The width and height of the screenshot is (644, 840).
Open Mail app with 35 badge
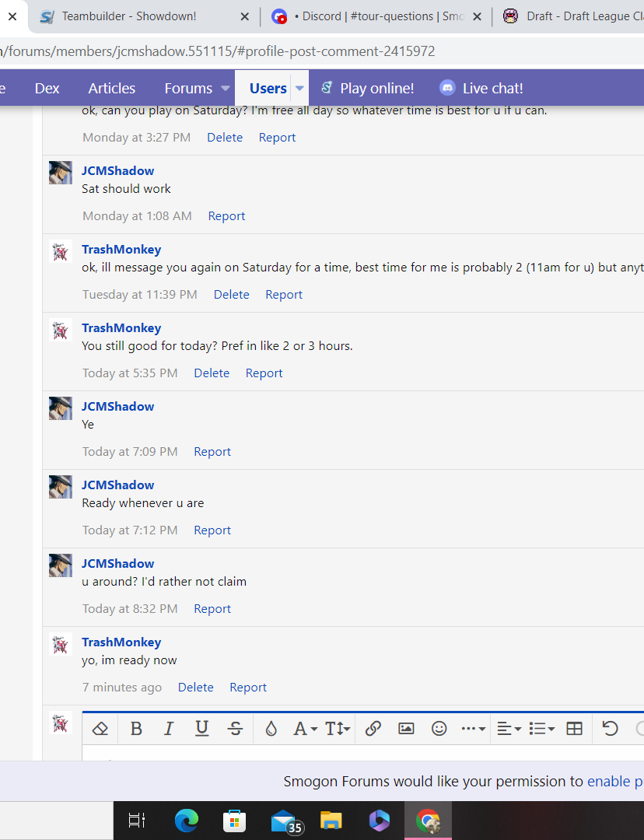(286, 821)
